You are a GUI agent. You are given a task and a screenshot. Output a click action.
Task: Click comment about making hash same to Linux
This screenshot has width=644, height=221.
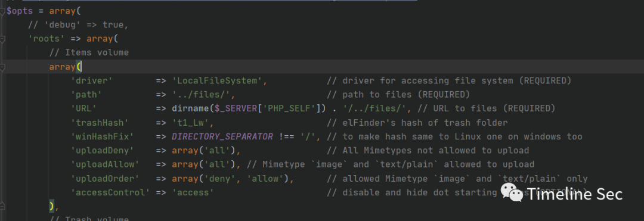454,136
